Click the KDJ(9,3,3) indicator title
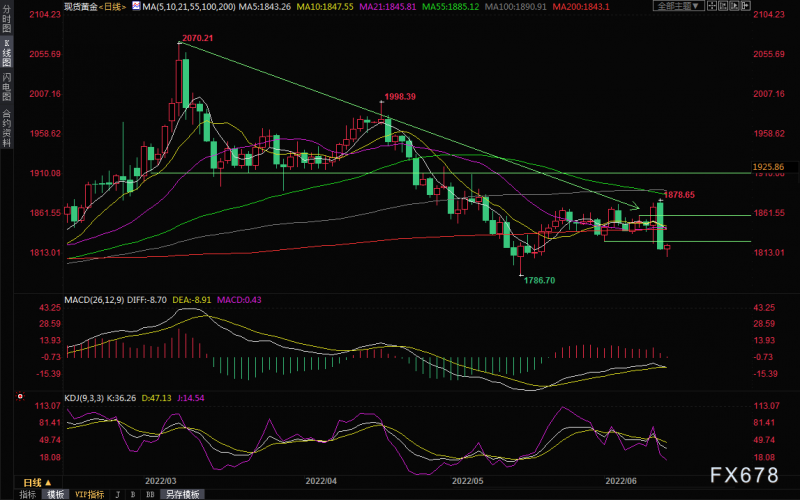The width and height of the screenshot is (800, 500). tap(84, 398)
